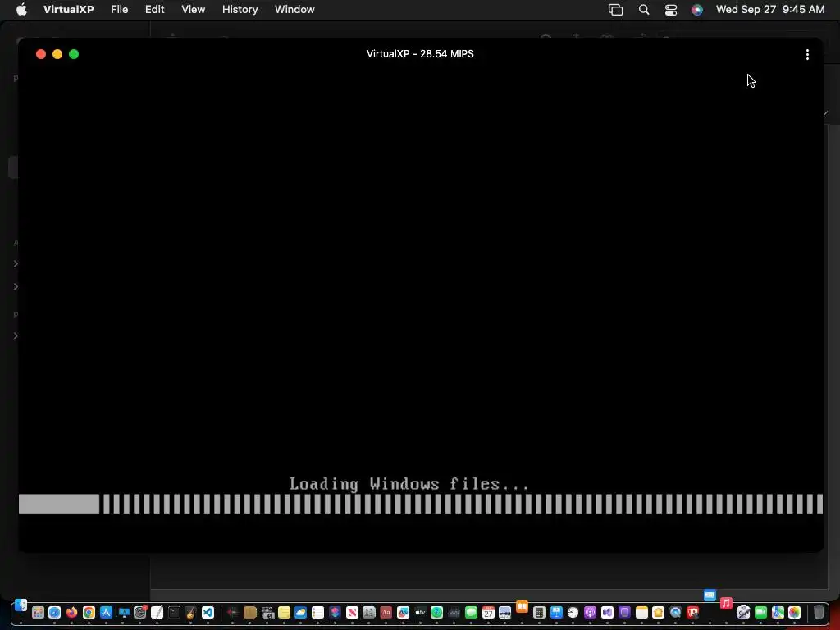Minimize the VirtualXP window with yellow button
This screenshot has width=840, height=630.
pyautogui.click(x=57, y=54)
